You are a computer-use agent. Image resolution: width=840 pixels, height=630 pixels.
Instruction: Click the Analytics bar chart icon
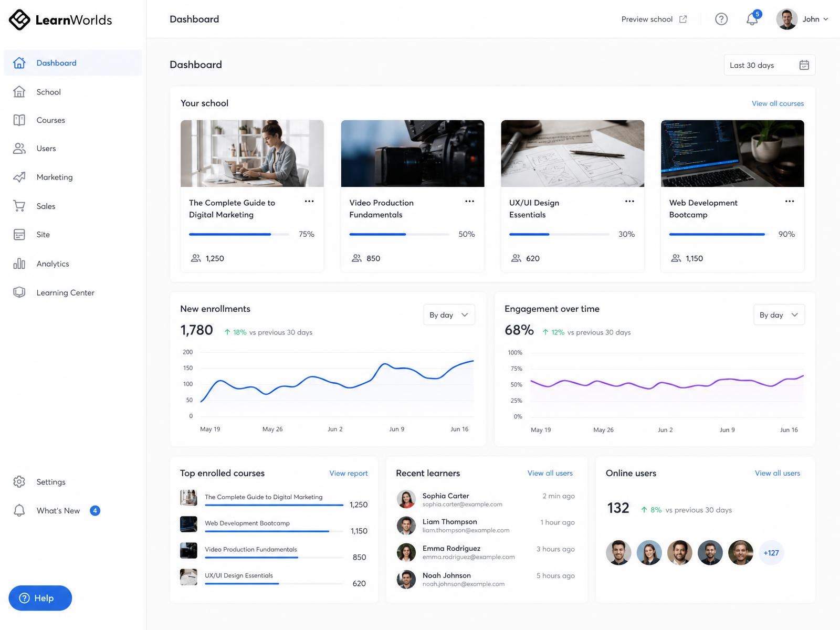point(19,264)
